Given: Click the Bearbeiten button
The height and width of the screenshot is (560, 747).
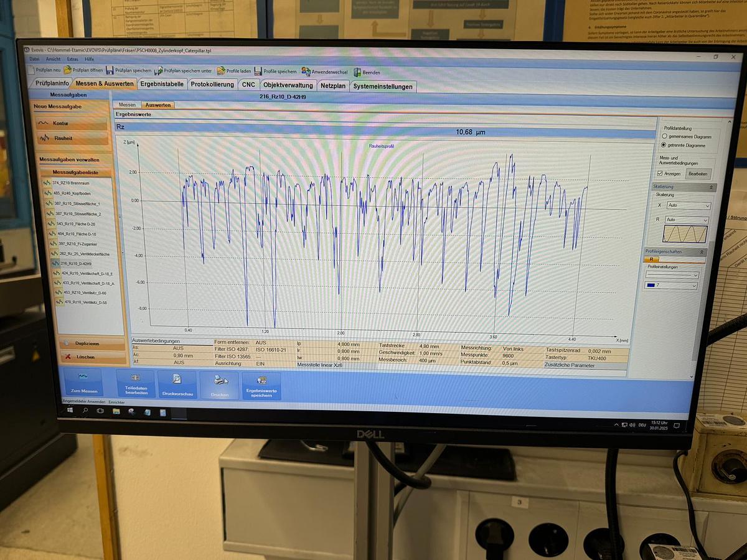Looking at the screenshot, I should click(698, 174).
